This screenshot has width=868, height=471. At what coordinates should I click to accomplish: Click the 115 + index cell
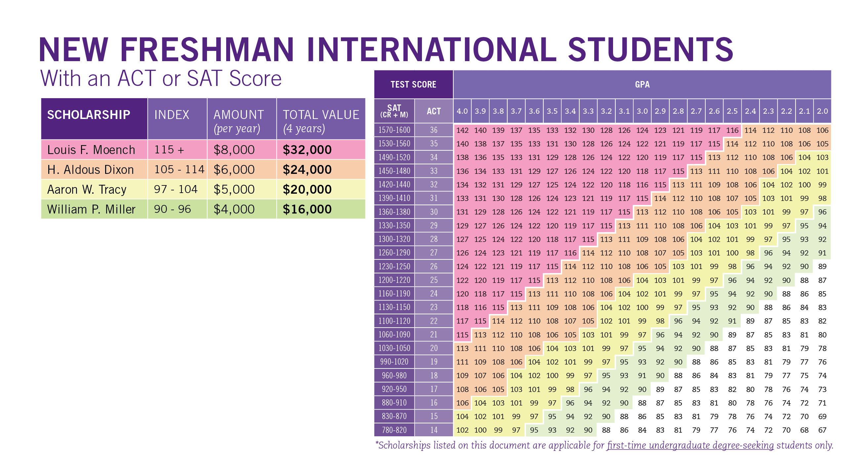pos(169,150)
